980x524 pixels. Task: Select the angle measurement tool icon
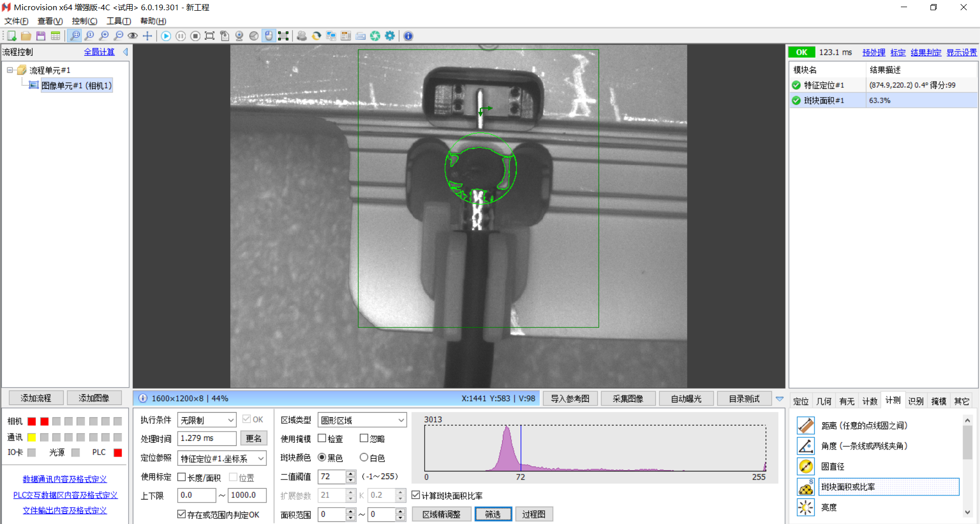(x=805, y=446)
